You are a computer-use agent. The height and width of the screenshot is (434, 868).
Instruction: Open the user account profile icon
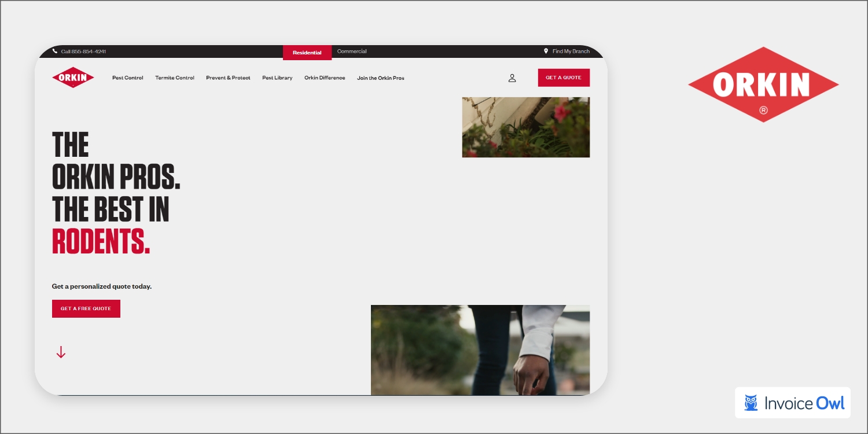512,78
